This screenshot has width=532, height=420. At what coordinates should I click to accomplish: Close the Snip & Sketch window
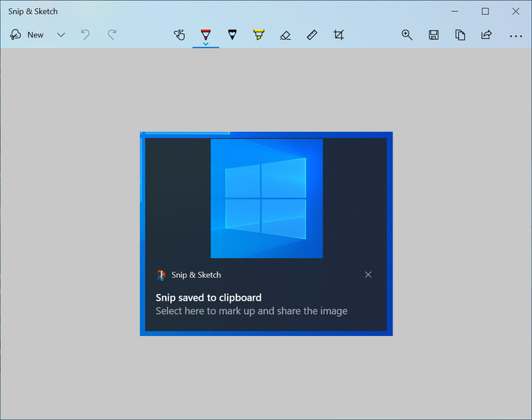point(515,11)
